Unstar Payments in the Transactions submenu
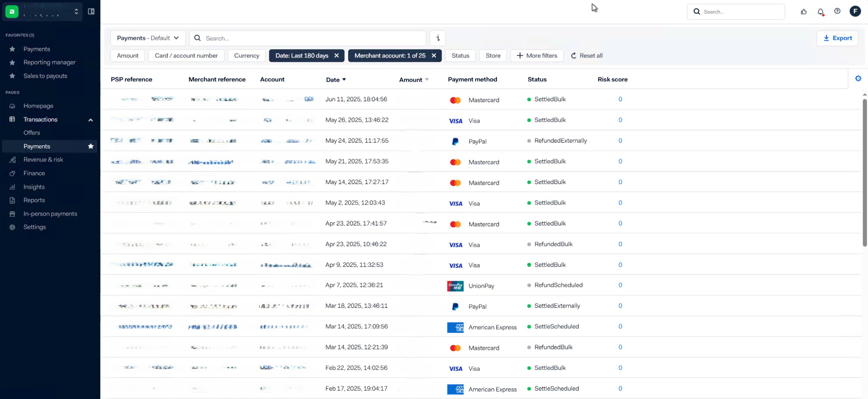The width and height of the screenshot is (868, 399). [91, 146]
